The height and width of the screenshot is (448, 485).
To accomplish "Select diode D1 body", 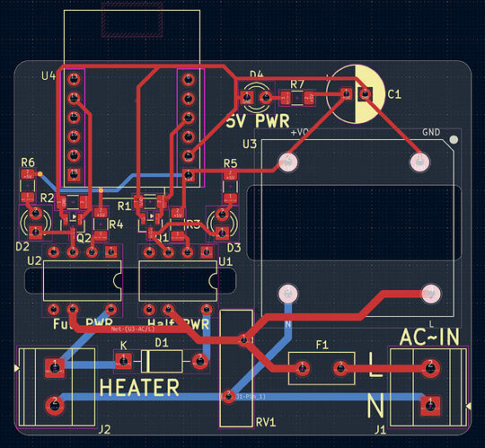I will (x=162, y=361).
